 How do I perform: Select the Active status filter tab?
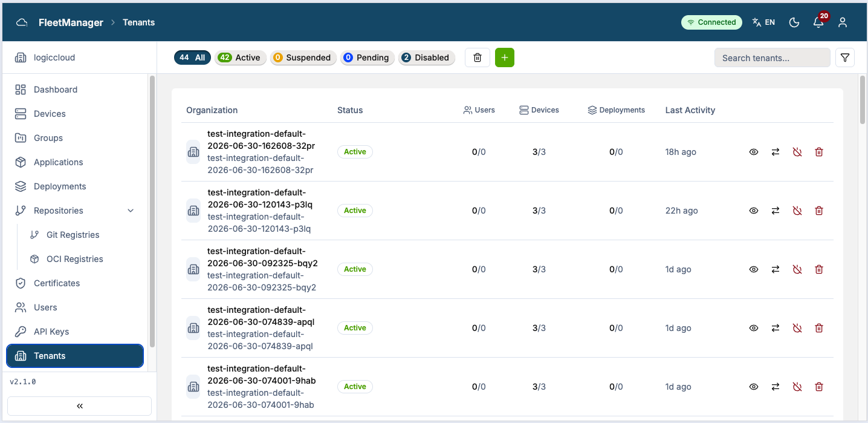241,58
